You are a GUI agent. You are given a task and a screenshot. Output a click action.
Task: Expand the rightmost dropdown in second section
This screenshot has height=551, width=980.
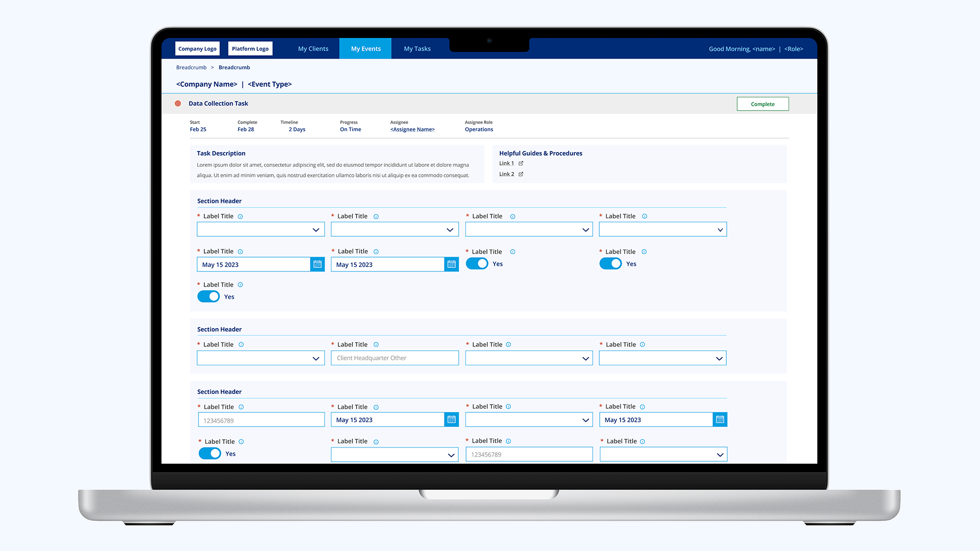[663, 358]
